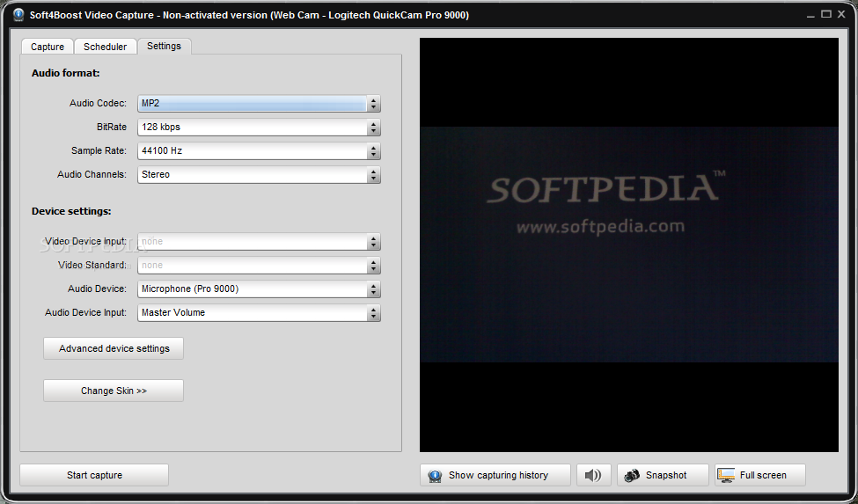Open the Video Device Input dropdown

tap(259, 242)
